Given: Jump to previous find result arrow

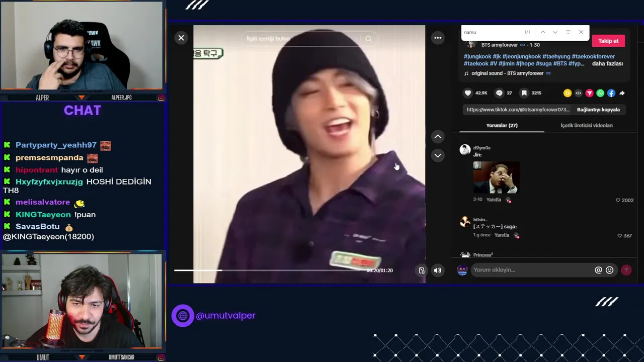Looking at the screenshot, I should (543, 32).
